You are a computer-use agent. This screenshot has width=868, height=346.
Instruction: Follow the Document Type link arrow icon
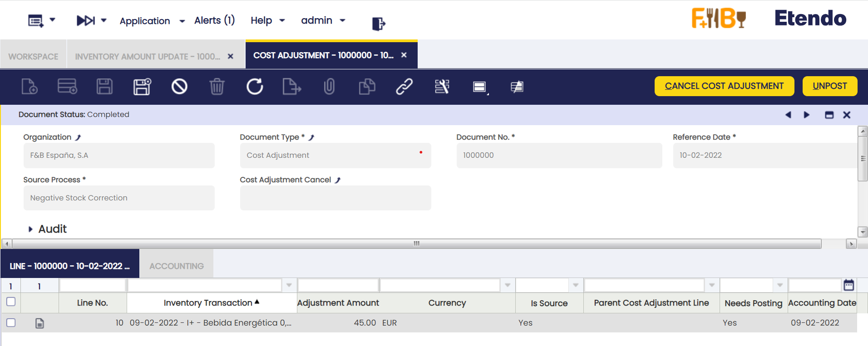[x=311, y=137]
